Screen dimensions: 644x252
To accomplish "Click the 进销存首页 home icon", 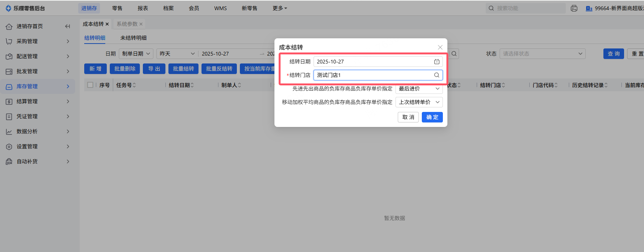I will (x=9, y=26).
